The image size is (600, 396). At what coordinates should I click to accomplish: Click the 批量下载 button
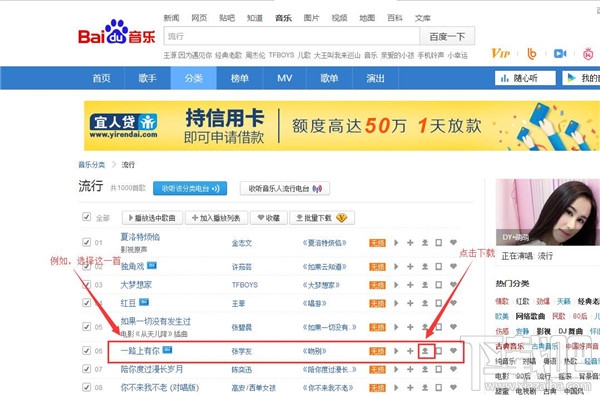[x=322, y=218]
